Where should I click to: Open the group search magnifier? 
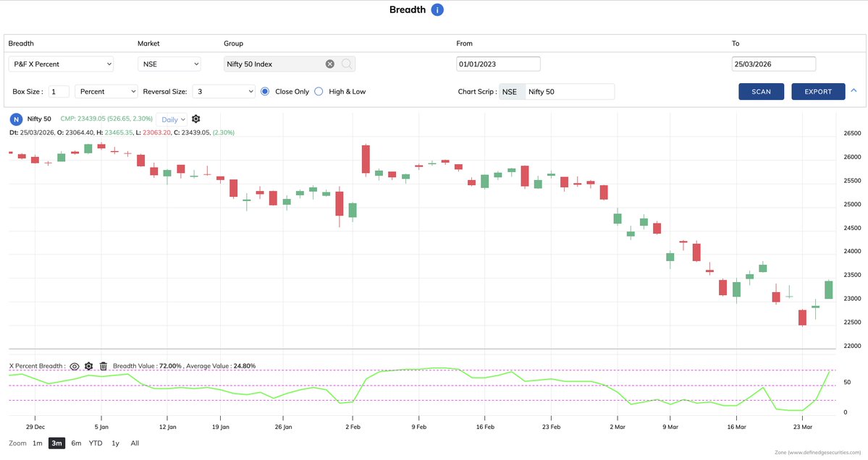click(x=347, y=64)
